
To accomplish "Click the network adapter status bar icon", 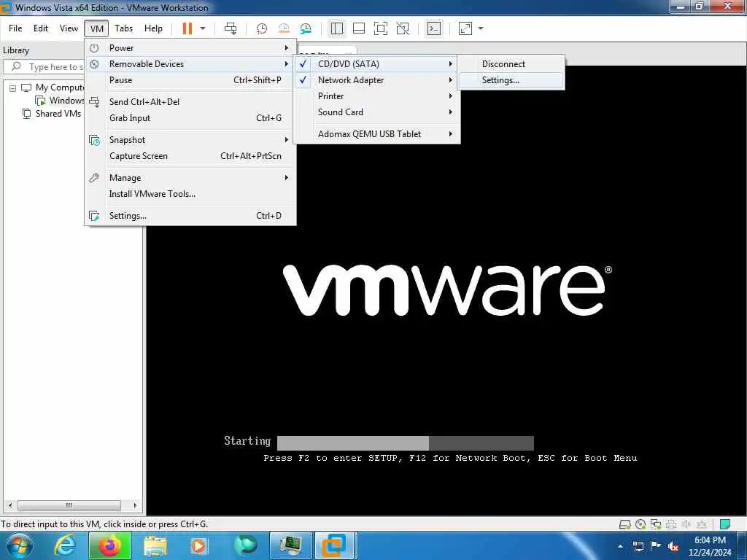I will coord(656,524).
